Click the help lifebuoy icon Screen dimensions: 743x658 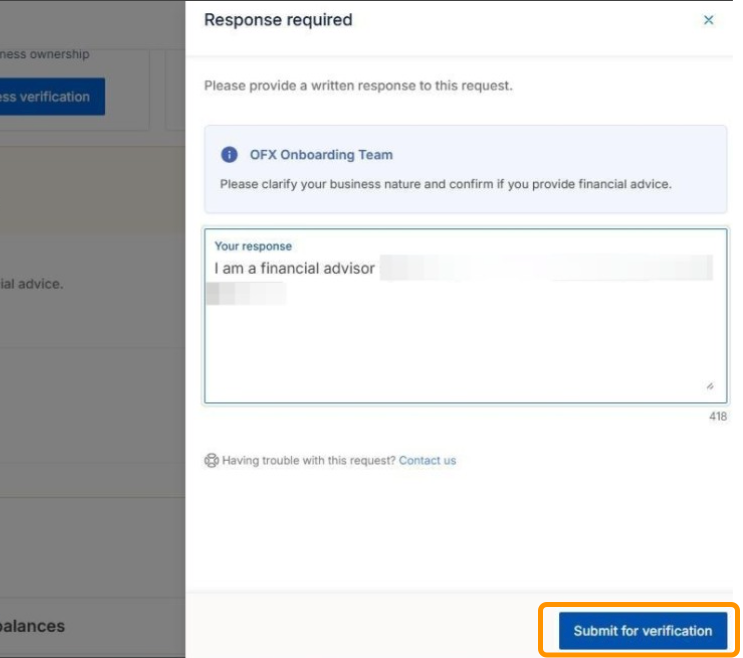coord(211,460)
